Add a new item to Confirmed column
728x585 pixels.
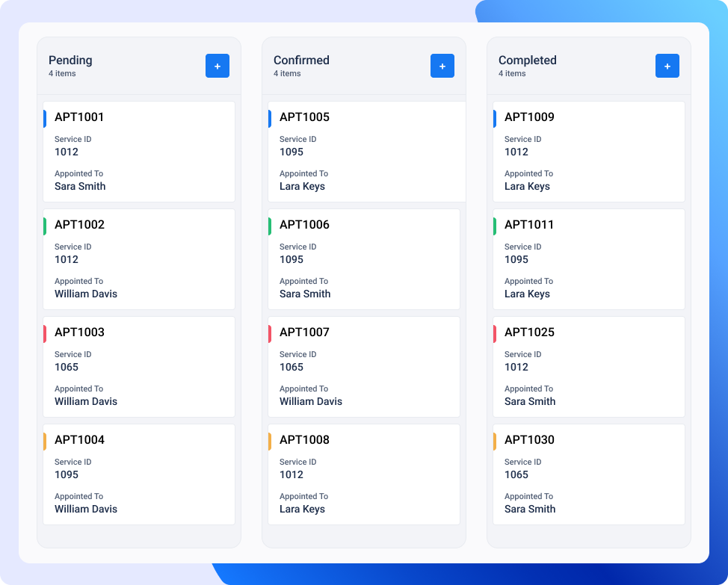click(442, 66)
